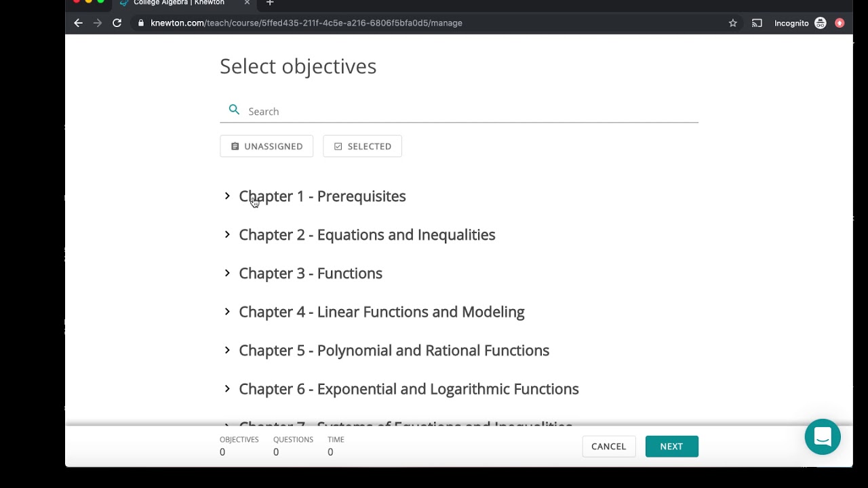Click the Select objectives heading
868x488 pixels.
click(298, 66)
